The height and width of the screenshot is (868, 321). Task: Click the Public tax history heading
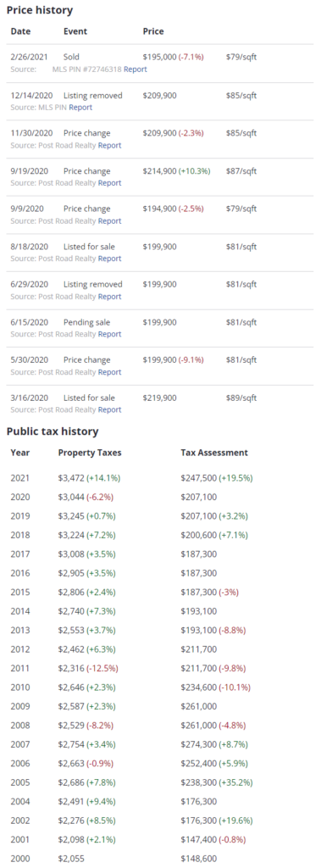pyautogui.click(x=52, y=431)
